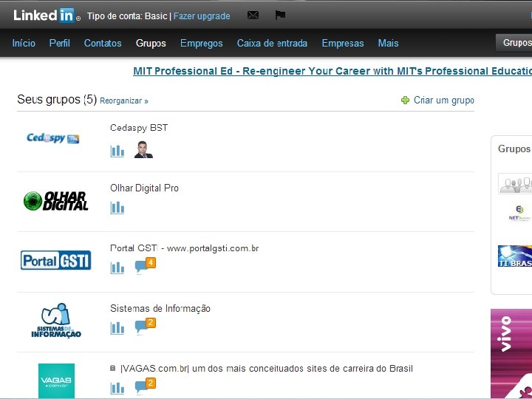The image size is (532, 399).
Task: Click the Portal GSTI group logo
Action: 56,260
